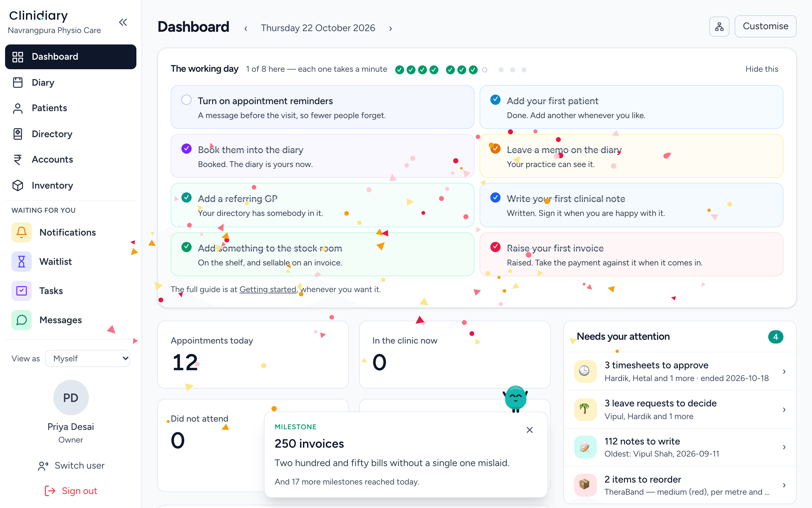
Task: Open the Diary menu item label
Action: [43, 83]
